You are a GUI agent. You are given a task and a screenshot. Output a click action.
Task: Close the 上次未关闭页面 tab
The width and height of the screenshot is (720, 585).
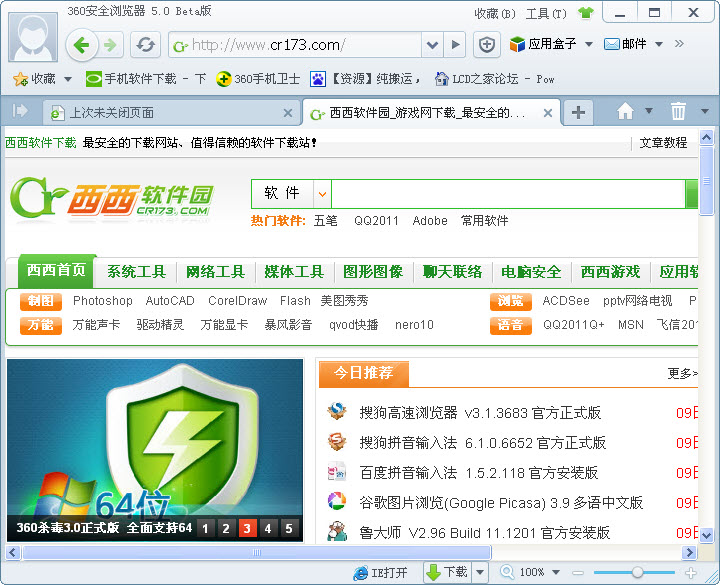(288, 113)
